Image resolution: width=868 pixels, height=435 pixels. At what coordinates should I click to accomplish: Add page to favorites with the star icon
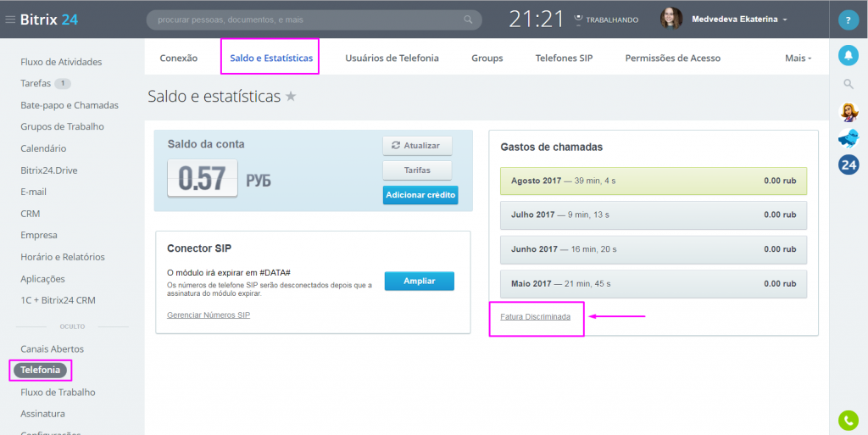(291, 97)
